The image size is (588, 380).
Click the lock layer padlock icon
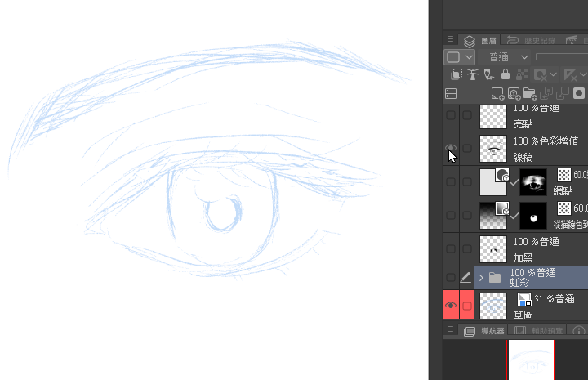(x=505, y=74)
